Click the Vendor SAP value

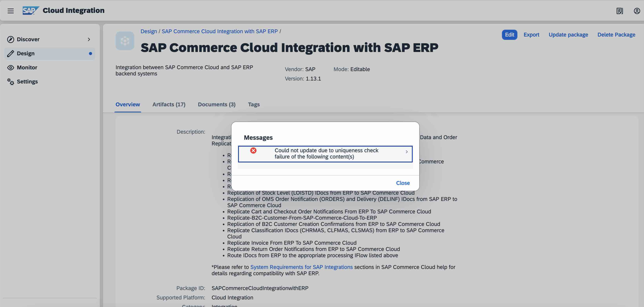(310, 69)
